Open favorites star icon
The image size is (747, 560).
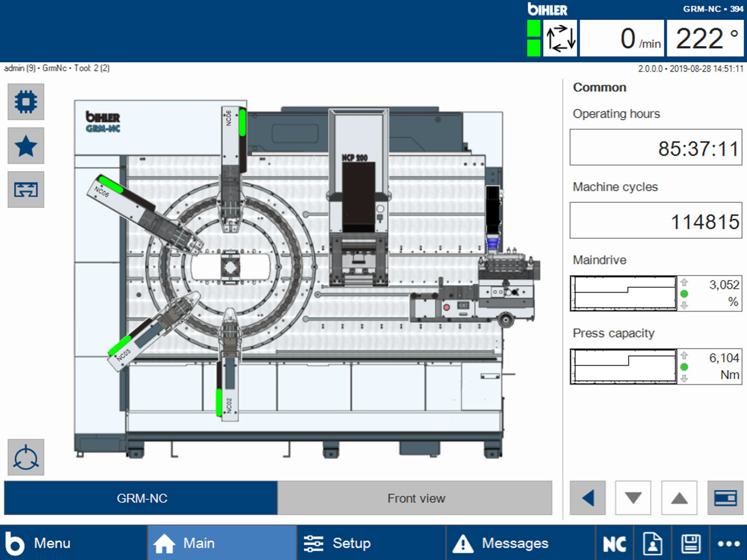(26, 146)
